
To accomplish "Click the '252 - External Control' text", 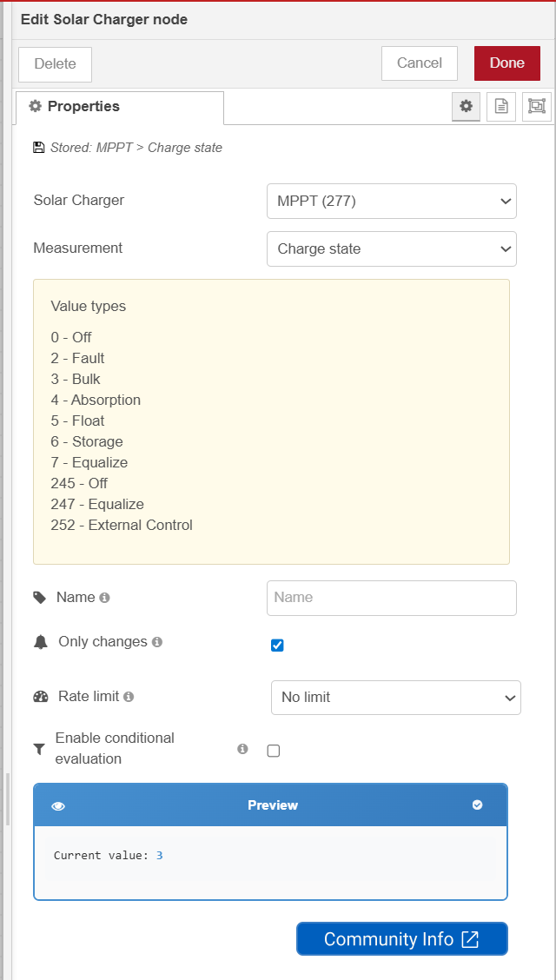I will point(122,525).
